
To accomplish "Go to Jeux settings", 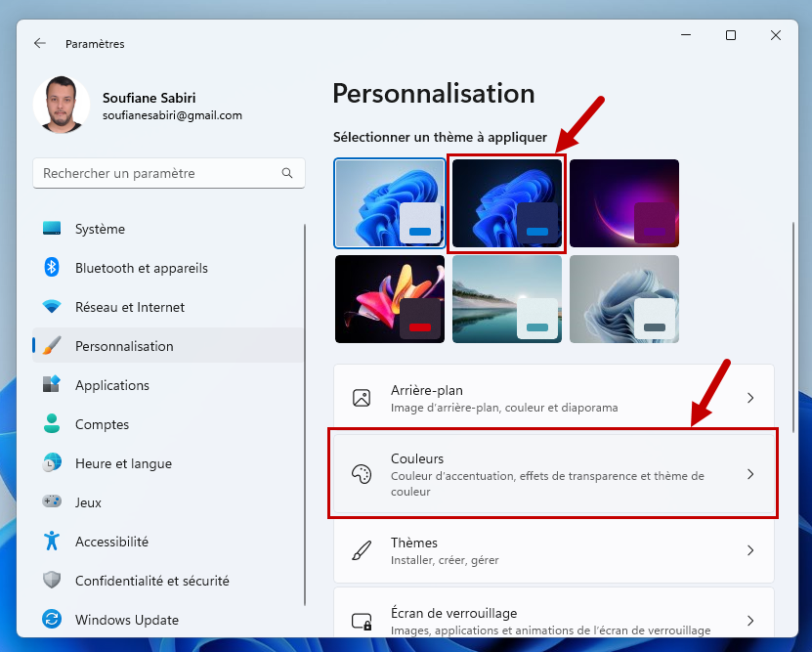I will click(x=168, y=501).
